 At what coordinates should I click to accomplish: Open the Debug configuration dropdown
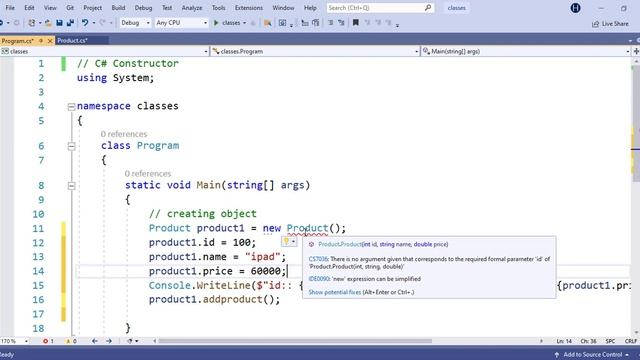(x=135, y=23)
